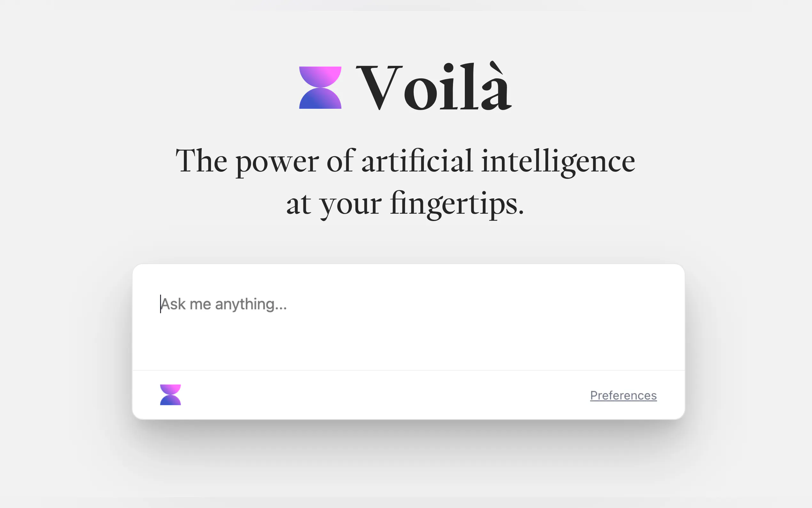Click the letter "V" in the Voilà heading
Image resolution: width=812 pixels, height=508 pixels.
coord(379,87)
